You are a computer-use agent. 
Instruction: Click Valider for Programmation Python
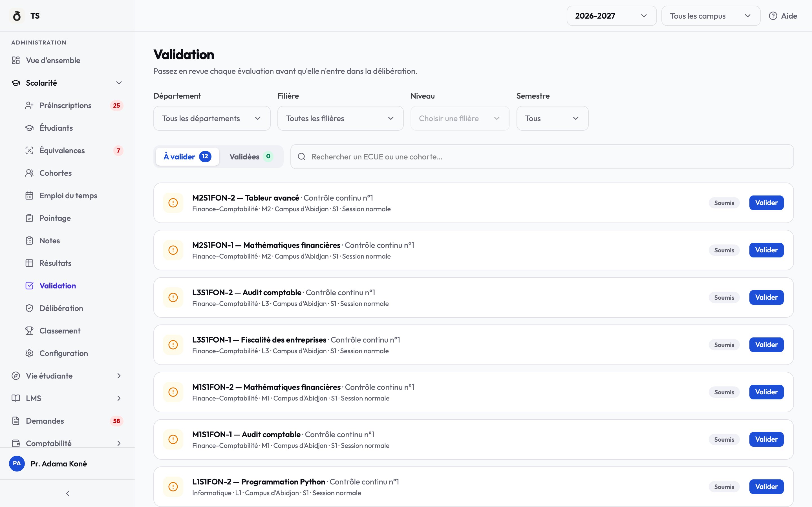point(766,486)
